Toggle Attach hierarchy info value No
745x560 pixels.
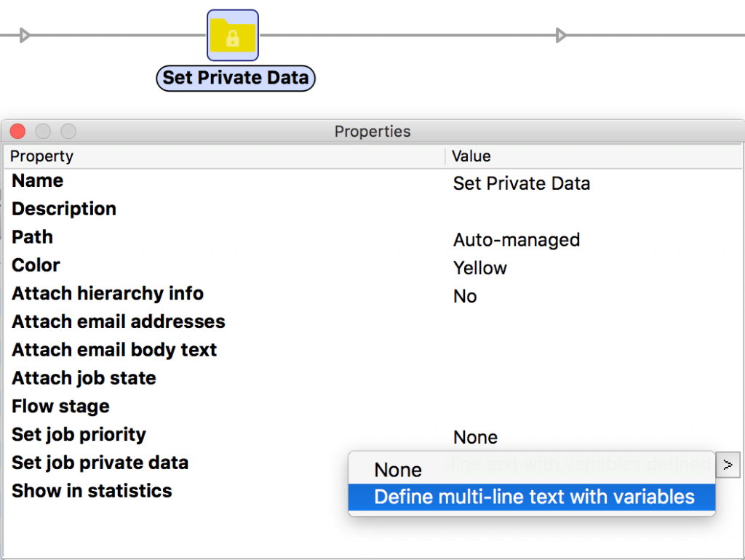tap(465, 297)
